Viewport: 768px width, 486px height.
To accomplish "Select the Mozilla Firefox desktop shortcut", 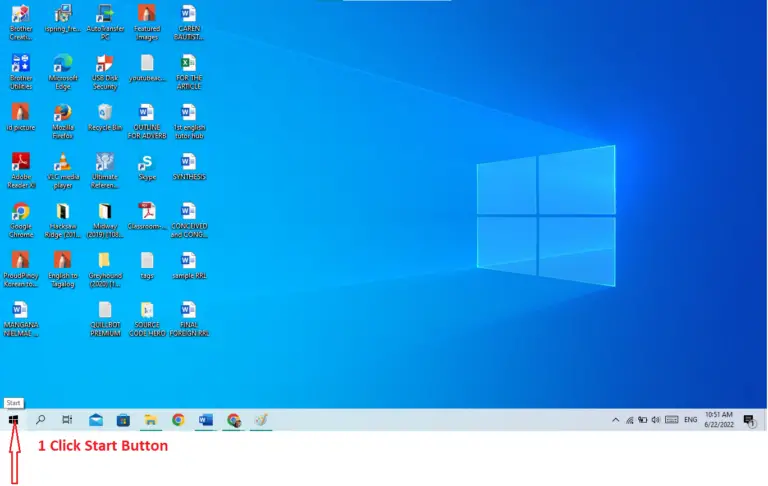I will tap(62, 116).
